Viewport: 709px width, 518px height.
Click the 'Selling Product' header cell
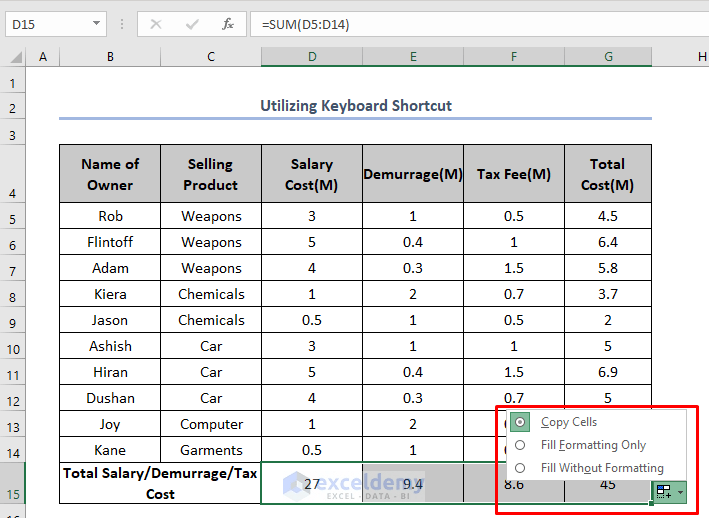tap(211, 174)
